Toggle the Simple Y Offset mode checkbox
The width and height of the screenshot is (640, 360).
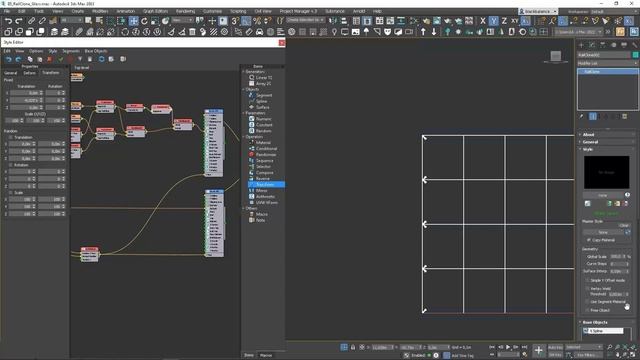[x=587, y=280]
